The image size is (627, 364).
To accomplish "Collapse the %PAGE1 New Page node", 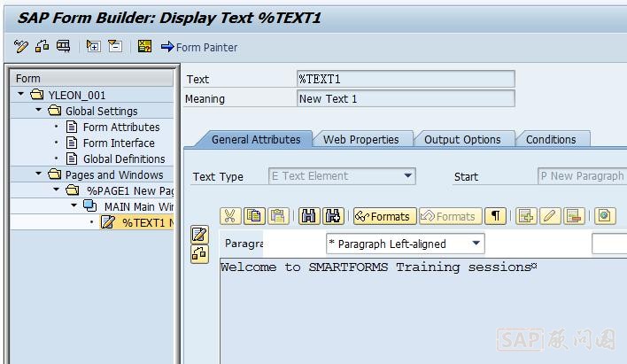I will point(56,190).
